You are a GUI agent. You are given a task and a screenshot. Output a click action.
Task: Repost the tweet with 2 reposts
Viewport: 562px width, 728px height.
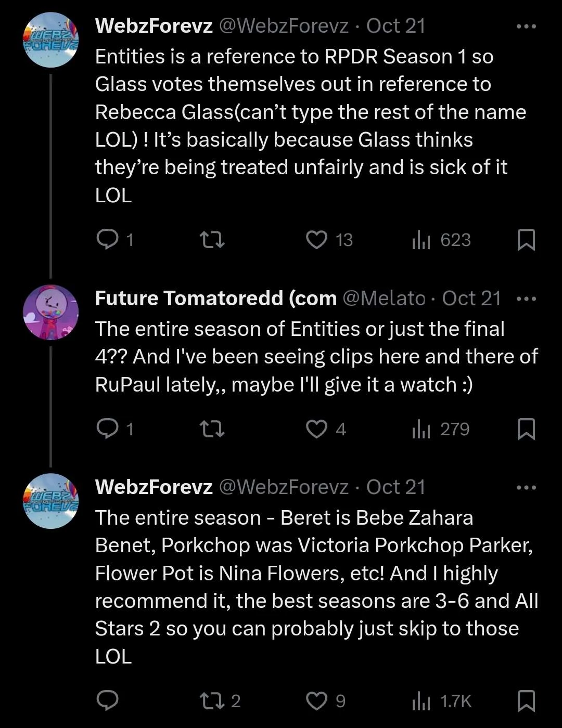click(x=212, y=701)
